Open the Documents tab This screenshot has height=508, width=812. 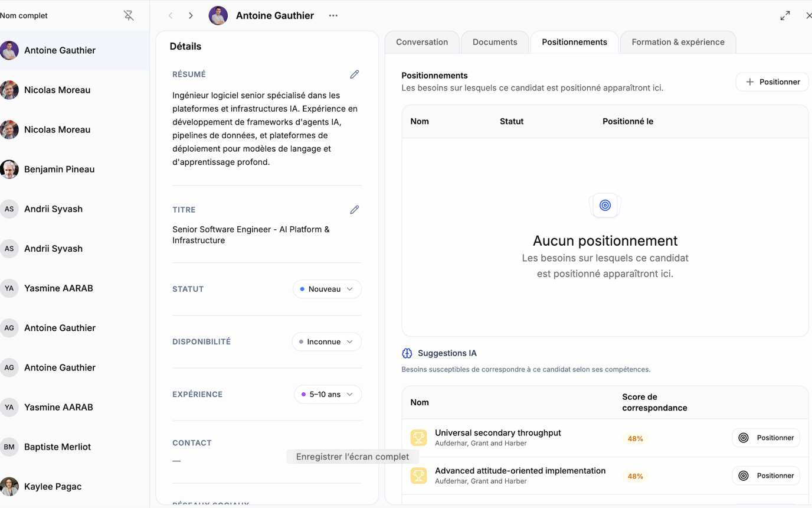coord(495,42)
